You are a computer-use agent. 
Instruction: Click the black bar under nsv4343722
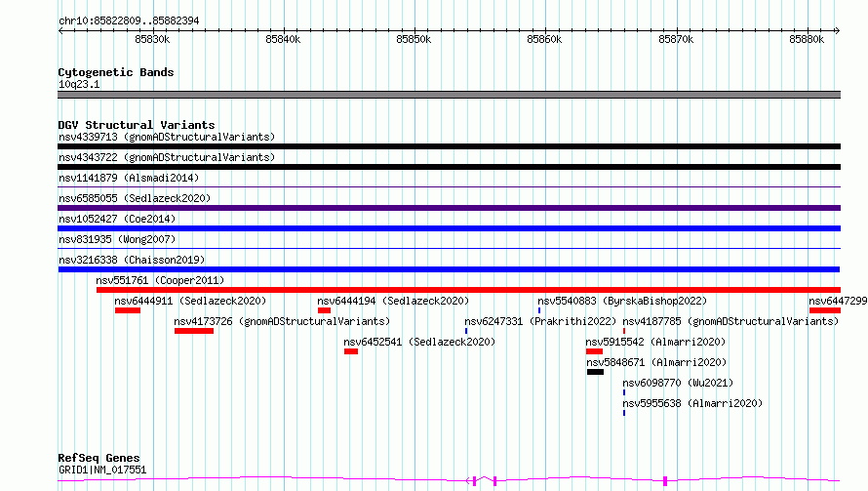tap(449, 167)
